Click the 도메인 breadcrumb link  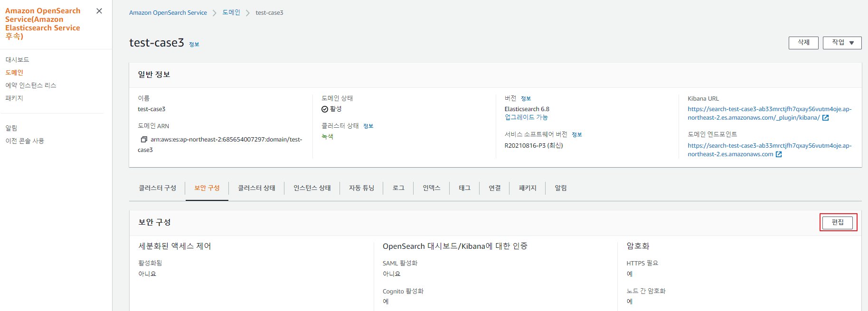point(231,13)
